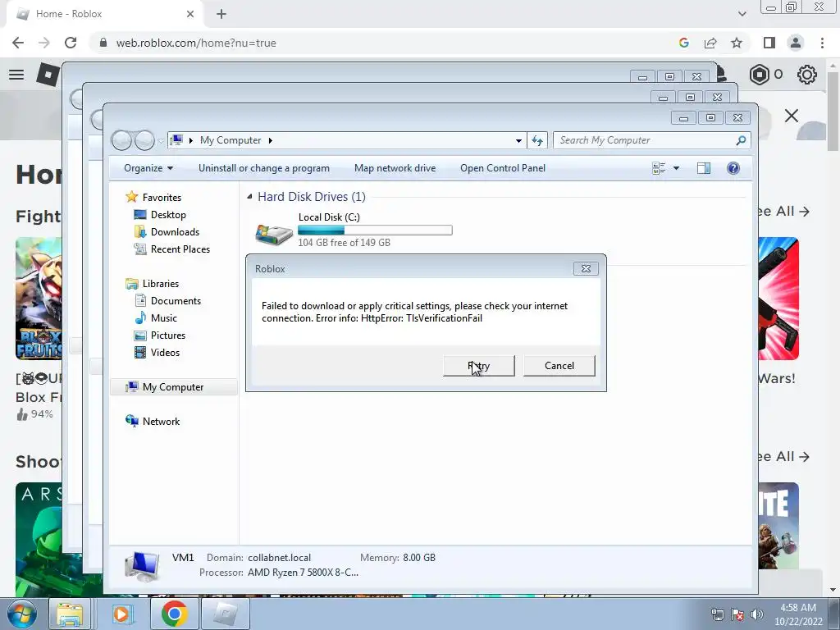Select Favorites in the navigation pane
The image size is (840, 630).
(162, 197)
